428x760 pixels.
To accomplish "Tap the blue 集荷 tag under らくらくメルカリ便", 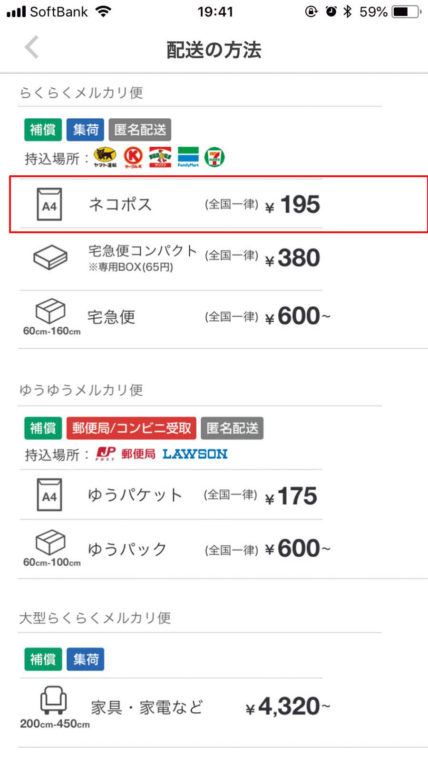I will tap(85, 129).
